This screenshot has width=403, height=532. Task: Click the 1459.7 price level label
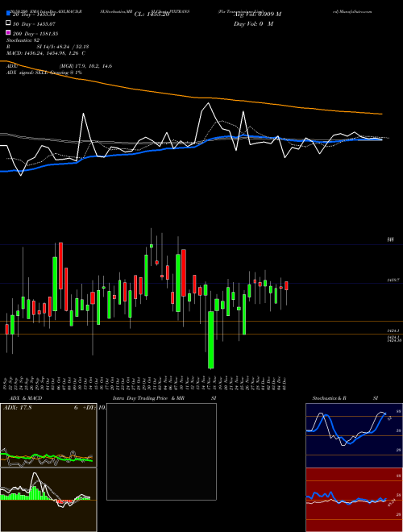coord(393,281)
